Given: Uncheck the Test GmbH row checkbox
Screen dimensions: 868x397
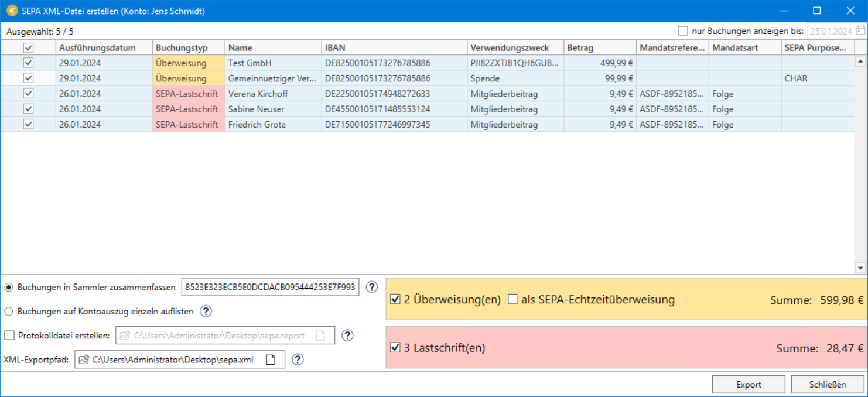Looking at the screenshot, I should point(28,63).
